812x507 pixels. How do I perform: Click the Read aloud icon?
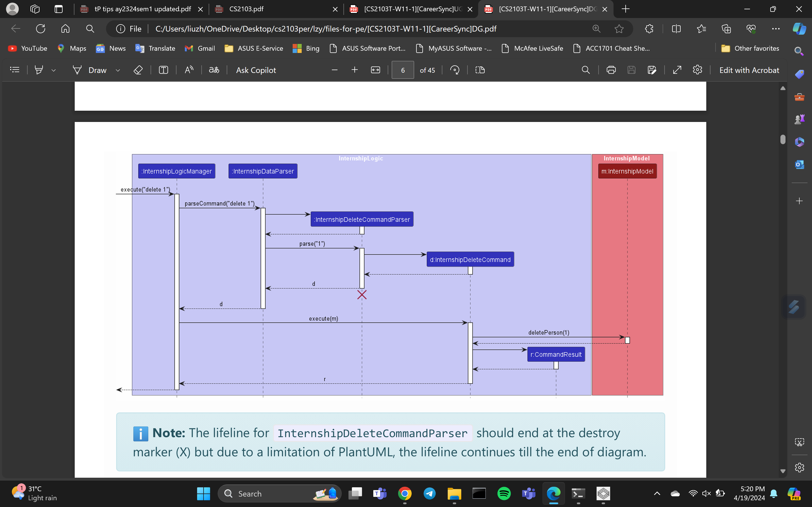coord(189,70)
